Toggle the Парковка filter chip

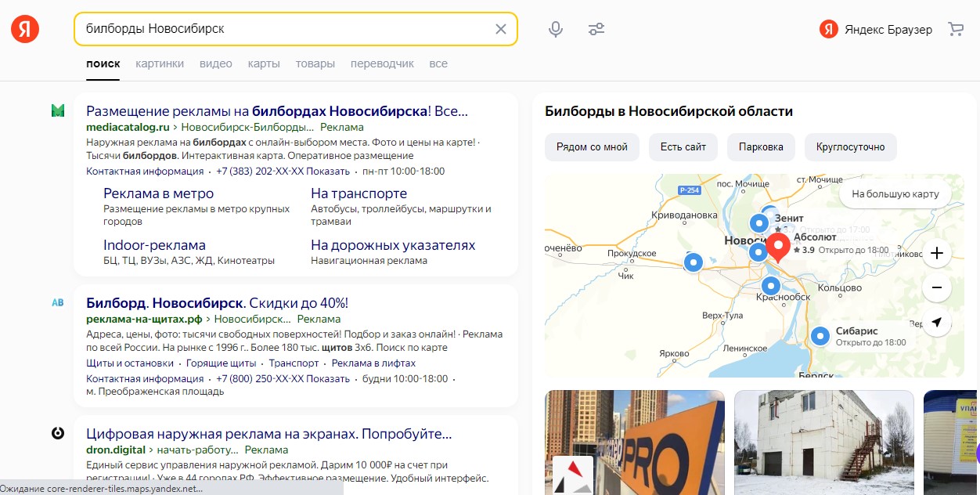pyautogui.click(x=761, y=147)
